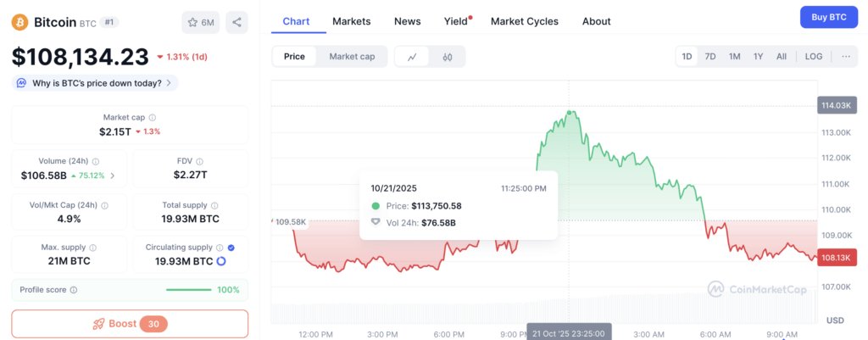Viewport: 868px width, 340px height.
Task: Click the Market cap info icon
Action: pyautogui.click(x=153, y=118)
